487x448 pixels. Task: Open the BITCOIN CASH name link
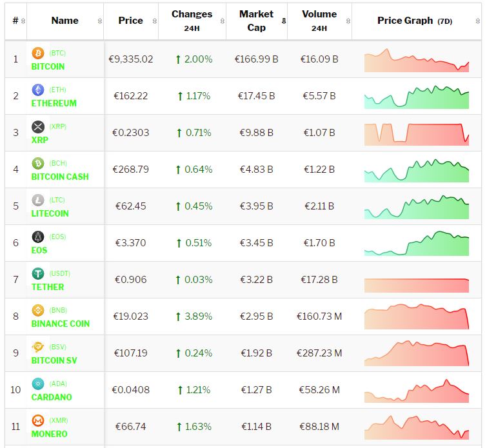pyautogui.click(x=60, y=177)
